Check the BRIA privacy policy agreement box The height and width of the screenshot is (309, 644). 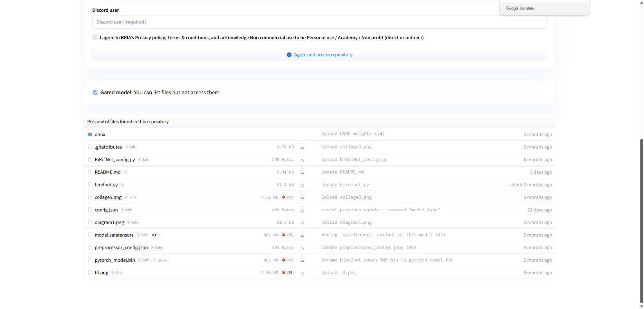coord(95,38)
